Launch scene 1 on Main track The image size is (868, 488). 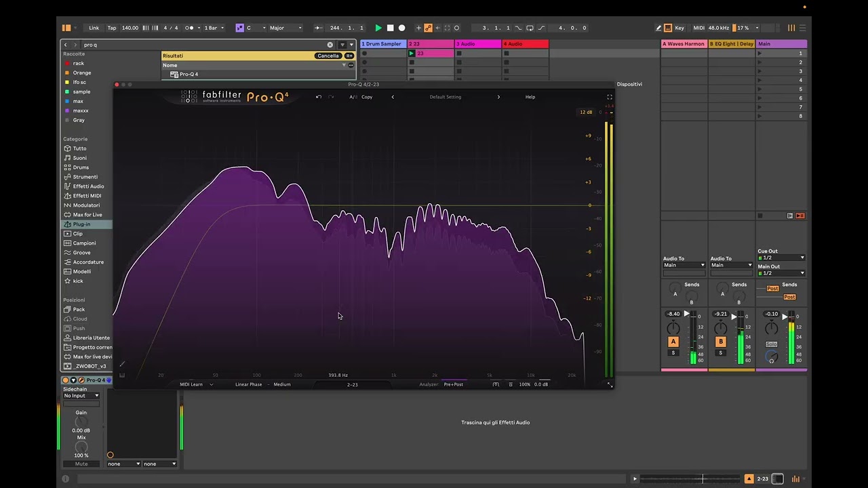click(x=759, y=54)
